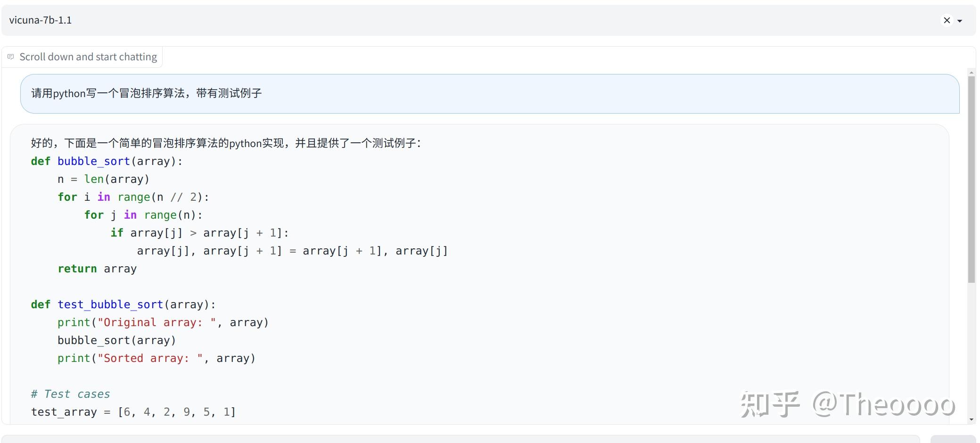Click the 'for i in range(n // 2)' line
This screenshot has height=443, width=980.
(x=133, y=197)
